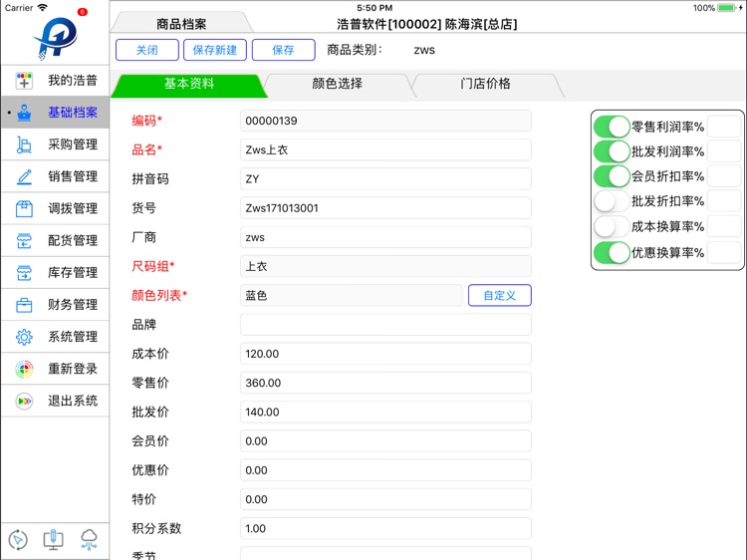Click the 批发价 field 140.00
The image size is (747, 560).
[x=385, y=412]
